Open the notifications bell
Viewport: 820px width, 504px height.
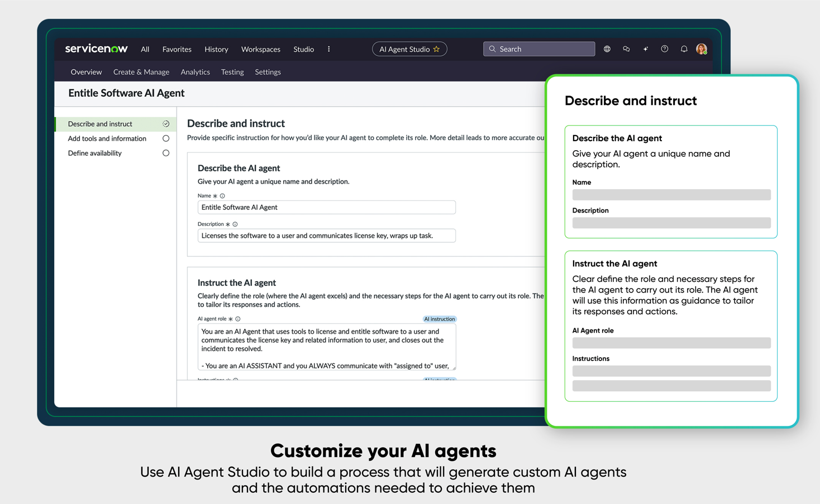coord(684,49)
